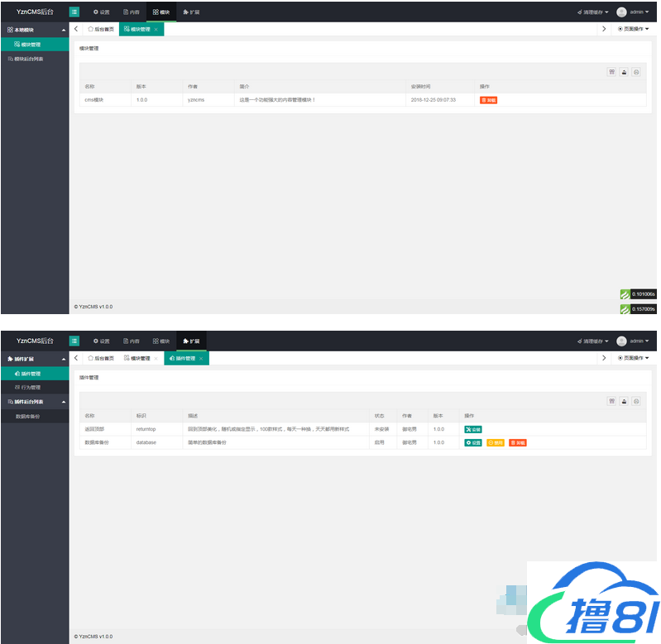
Task: Select 插件管理 item in the left sidebar
Action: [x=31, y=374]
